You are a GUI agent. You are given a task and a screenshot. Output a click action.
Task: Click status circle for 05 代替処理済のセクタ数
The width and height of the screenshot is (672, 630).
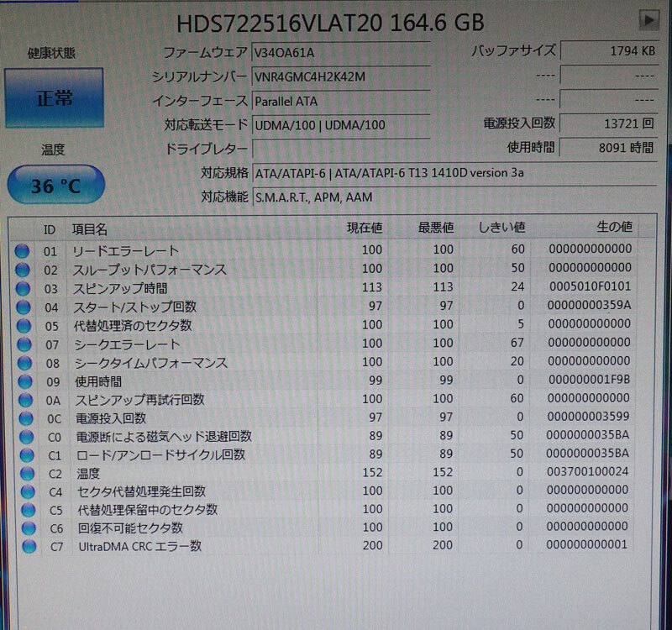[x=24, y=326]
